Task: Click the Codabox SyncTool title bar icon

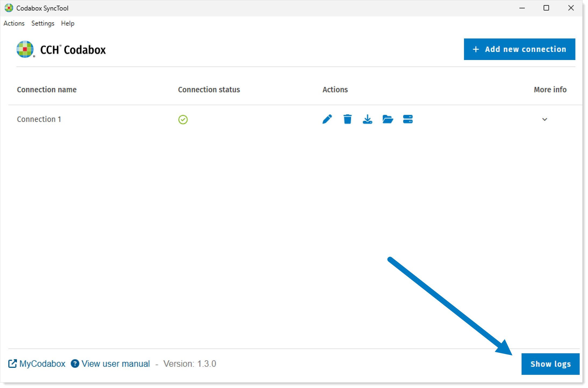Action: (x=9, y=8)
